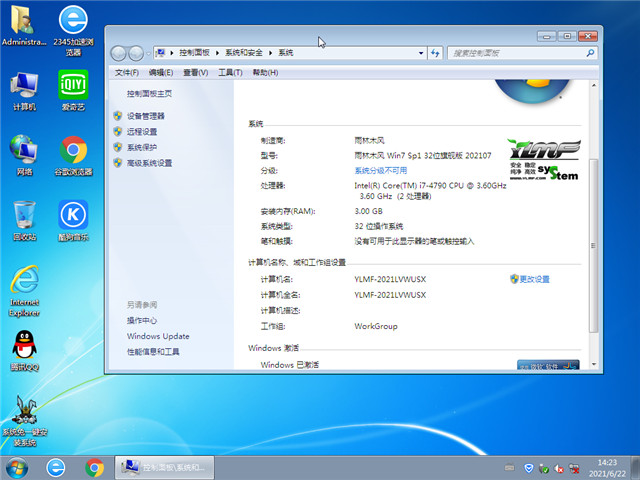The image size is (640, 480).
Task: Open the address bar history dropdown arrow
Action: click(421, 53)
